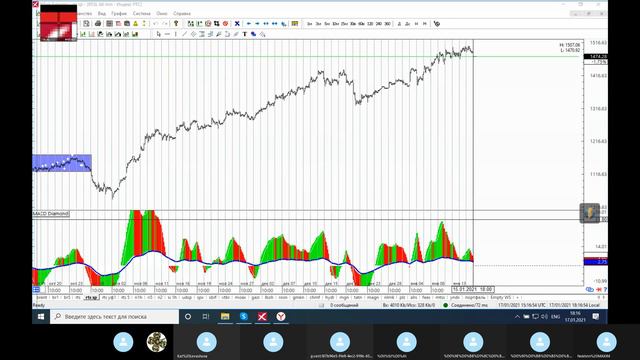Select the 1m timeframe button
This screenshot has width=640, height=360.
(x=309, y=24)
